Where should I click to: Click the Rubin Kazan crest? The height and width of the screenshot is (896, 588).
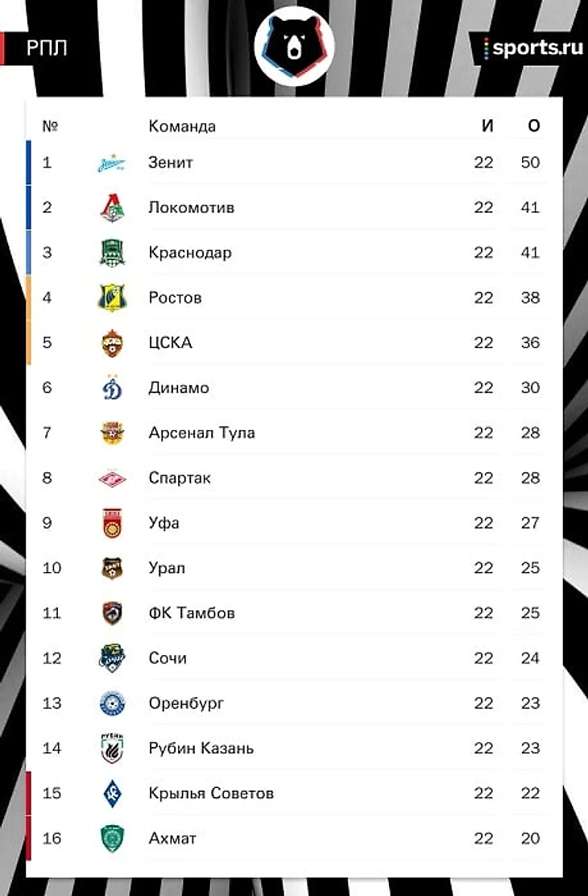point(112,749)
